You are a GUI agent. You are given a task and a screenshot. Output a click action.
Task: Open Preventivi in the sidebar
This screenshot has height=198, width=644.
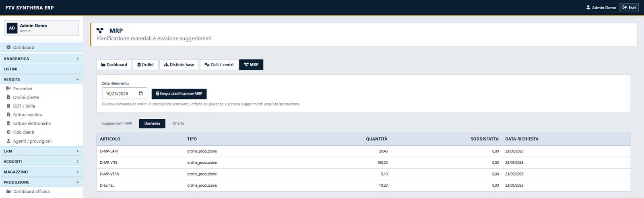tap(23, 89)
